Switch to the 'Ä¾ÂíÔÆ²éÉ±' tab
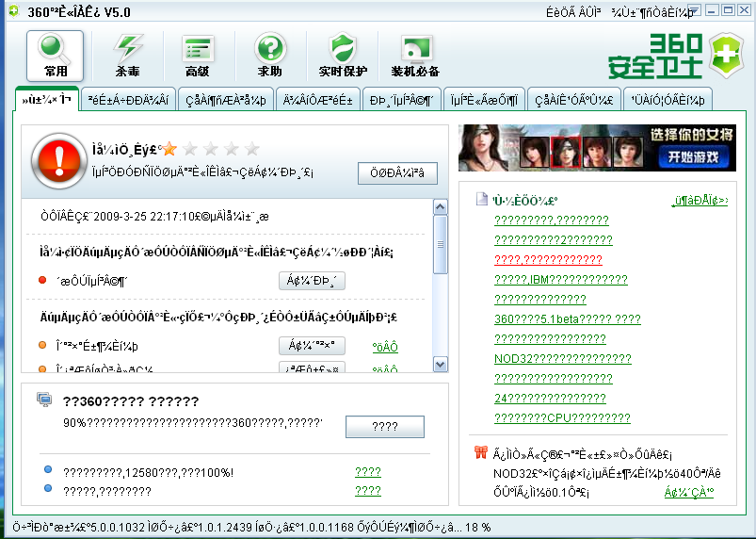This screenshot has width=756, height=539. (317, 100)
